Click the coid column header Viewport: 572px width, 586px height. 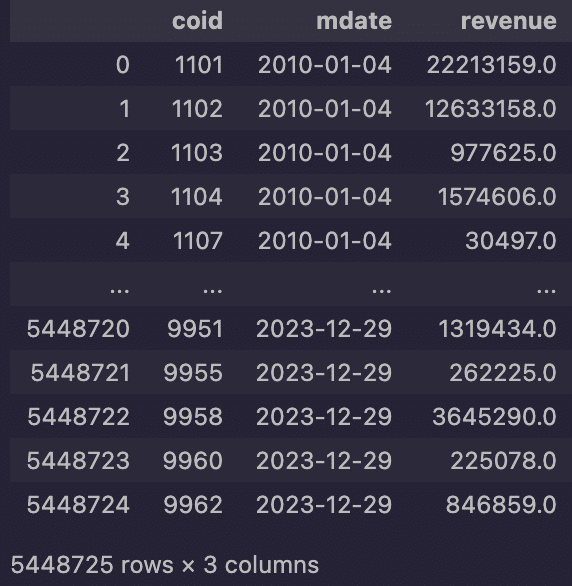[197, 21]
